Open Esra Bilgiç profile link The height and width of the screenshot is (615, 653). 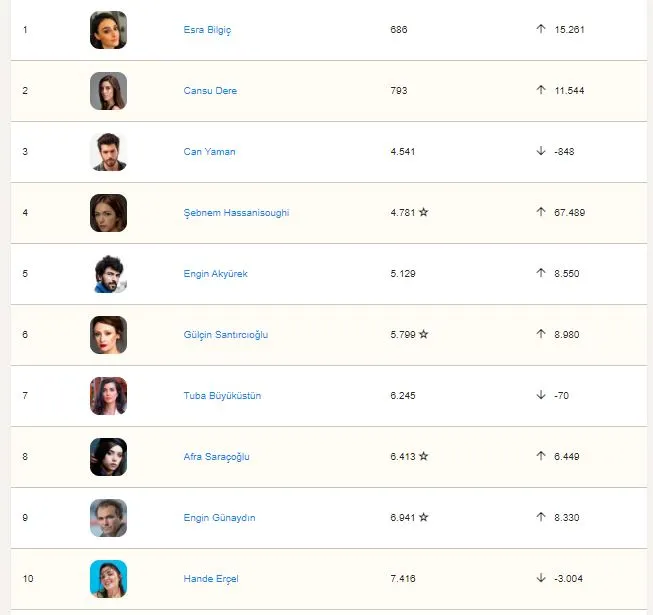point(207,30)
